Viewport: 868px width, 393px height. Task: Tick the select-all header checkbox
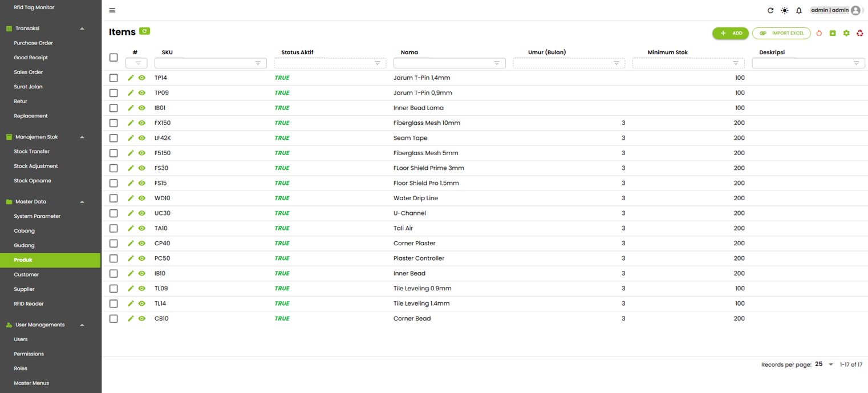[x=113, y=57]
